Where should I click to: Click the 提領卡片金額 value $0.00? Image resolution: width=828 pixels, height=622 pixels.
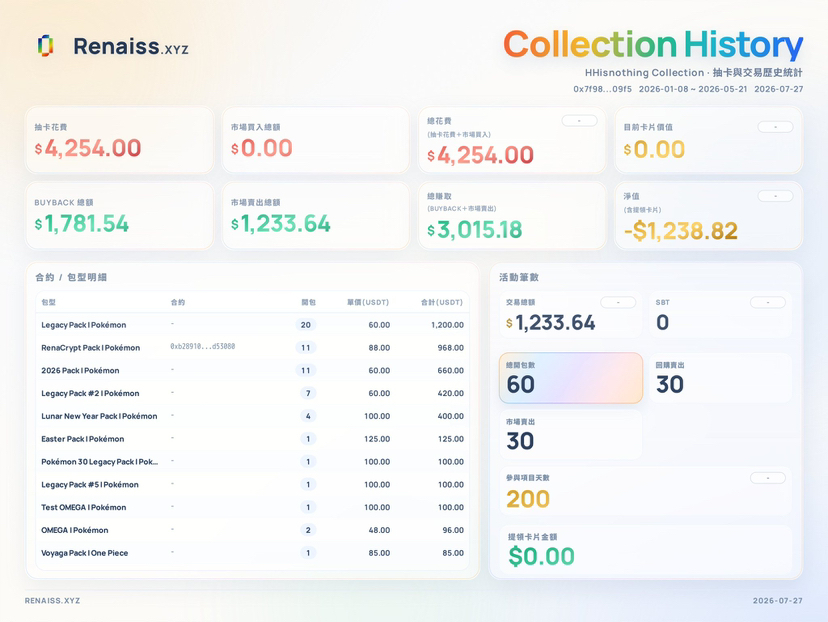pos(541,557)
